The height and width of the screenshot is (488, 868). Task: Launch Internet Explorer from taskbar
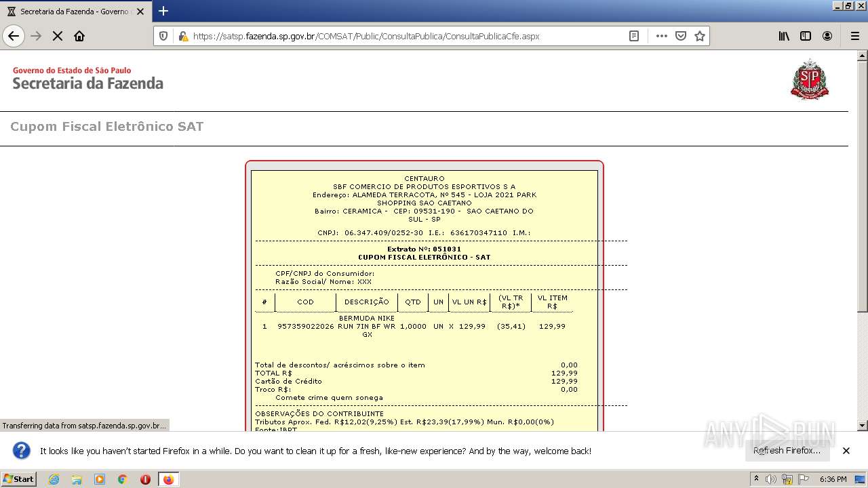tap(54, 479)
